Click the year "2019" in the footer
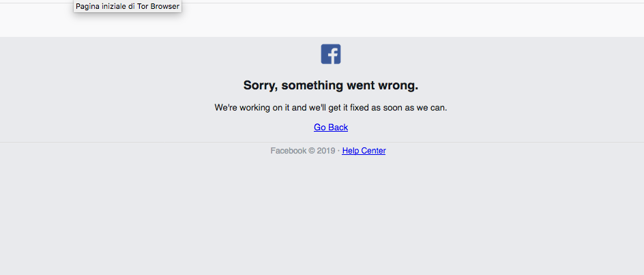Image resolution: width=644 pixels, height=275 pixels. (x=326, y=151)
